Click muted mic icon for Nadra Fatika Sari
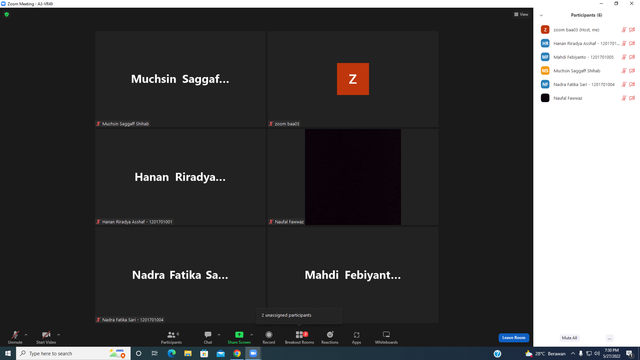Viewport: 640px width, 360px height. point(624,84)
